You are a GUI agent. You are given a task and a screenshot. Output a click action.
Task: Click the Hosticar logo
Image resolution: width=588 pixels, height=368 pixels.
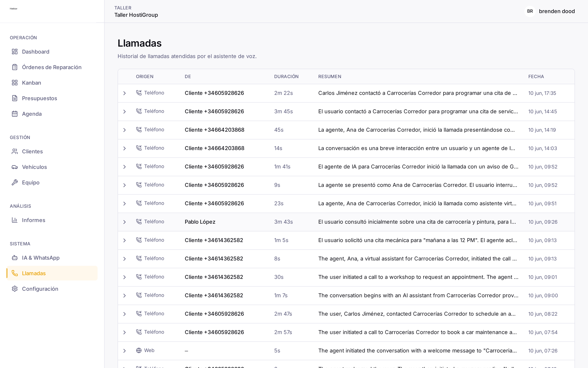[14, 9]
